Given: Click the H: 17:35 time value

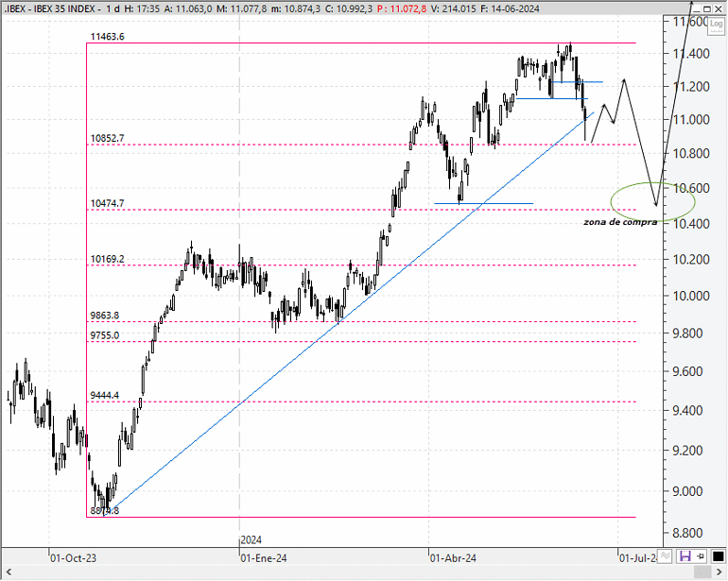Looking at the screenshot, I should tap(143, 9).
